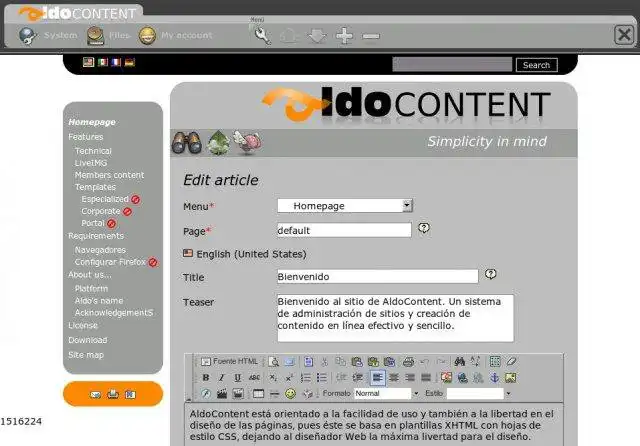Open the Estilo style dropdown
This screenshot has width=640, height=446.
pos(479,393)
